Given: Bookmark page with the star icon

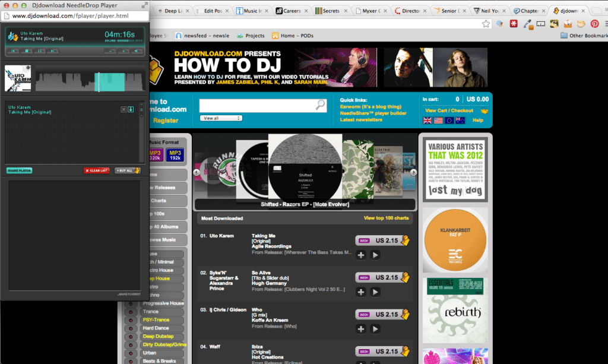Looking at the screenshot, I should coord(486,24).
